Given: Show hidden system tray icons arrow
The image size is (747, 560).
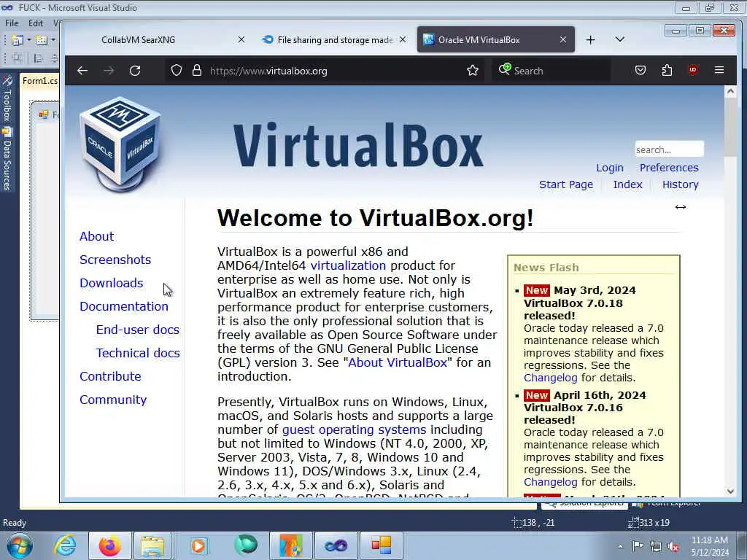Looking at the screenshot, I should point(620,546).
